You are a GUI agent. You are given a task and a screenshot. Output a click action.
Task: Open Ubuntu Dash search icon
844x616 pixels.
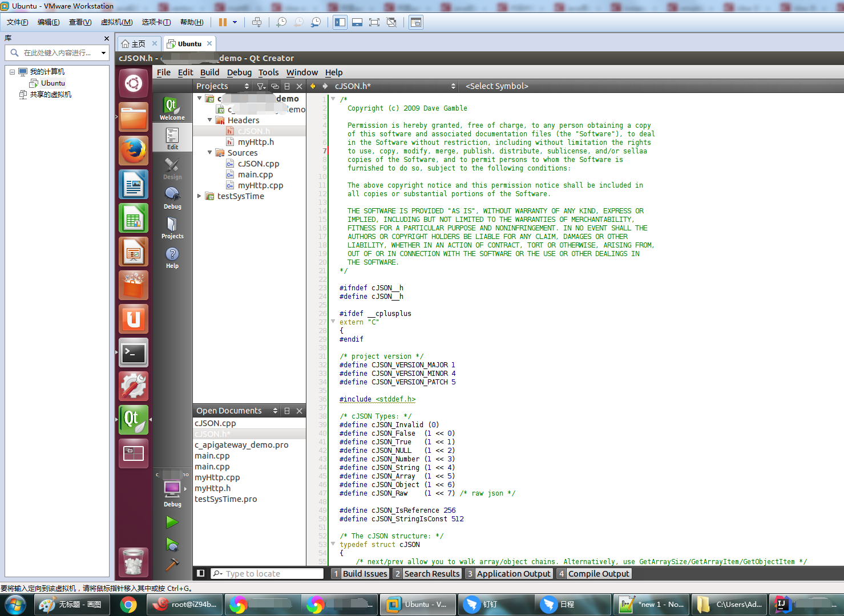pos(134,83)
